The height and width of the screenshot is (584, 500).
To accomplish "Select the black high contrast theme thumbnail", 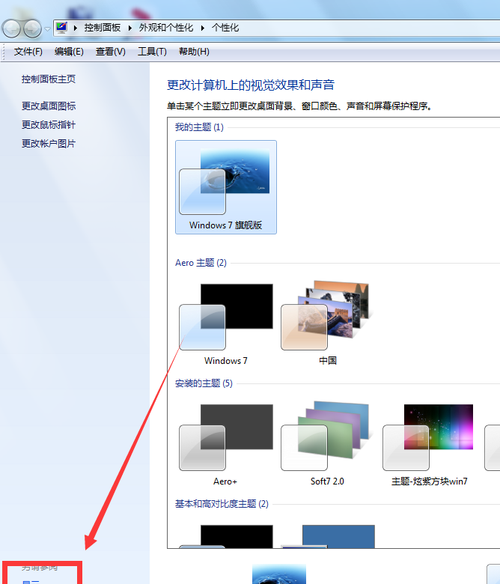I will click(x=226, y=536).
